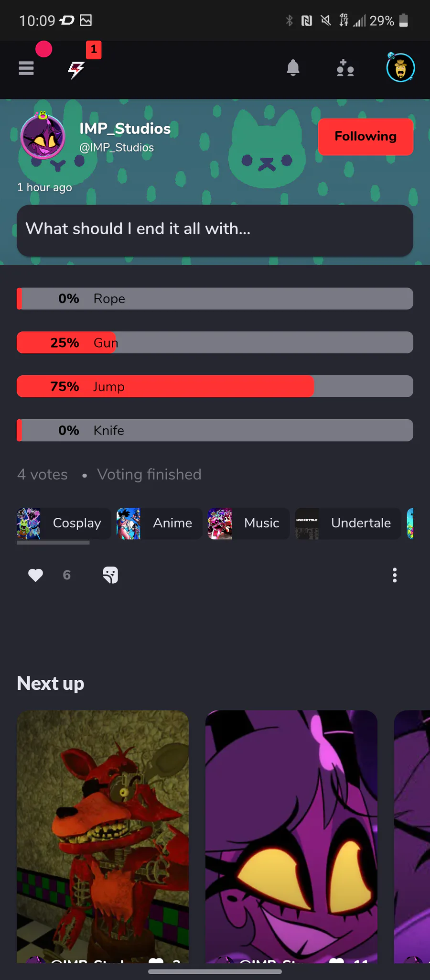Select the Cosplay community tag
Viewport: 430px width, 980px height.
click(64, 523)
